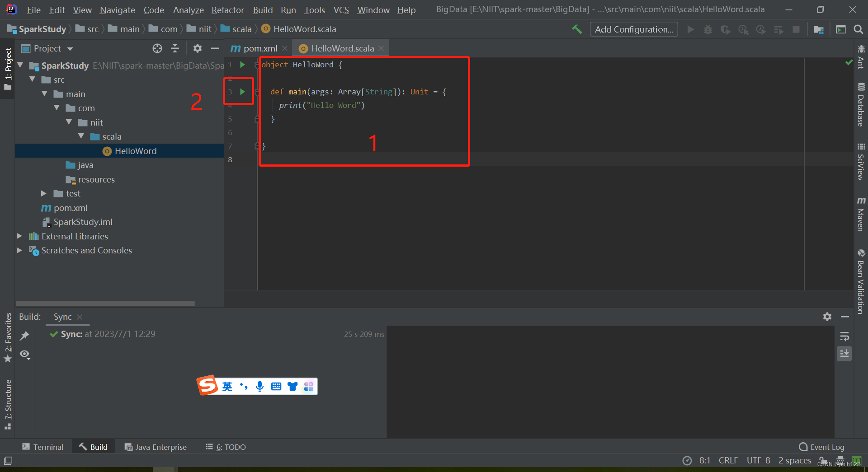The height and width of the screenshot is (472, 868).
Task: Open the Event Log
Action: 821,447
